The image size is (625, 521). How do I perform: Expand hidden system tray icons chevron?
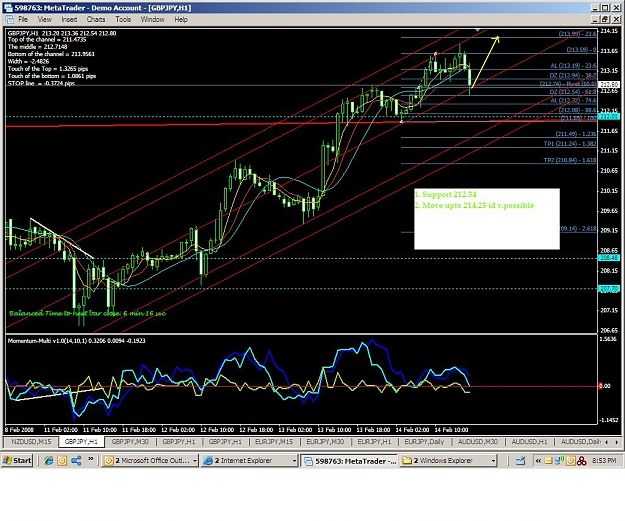click(x=538, y=461)
